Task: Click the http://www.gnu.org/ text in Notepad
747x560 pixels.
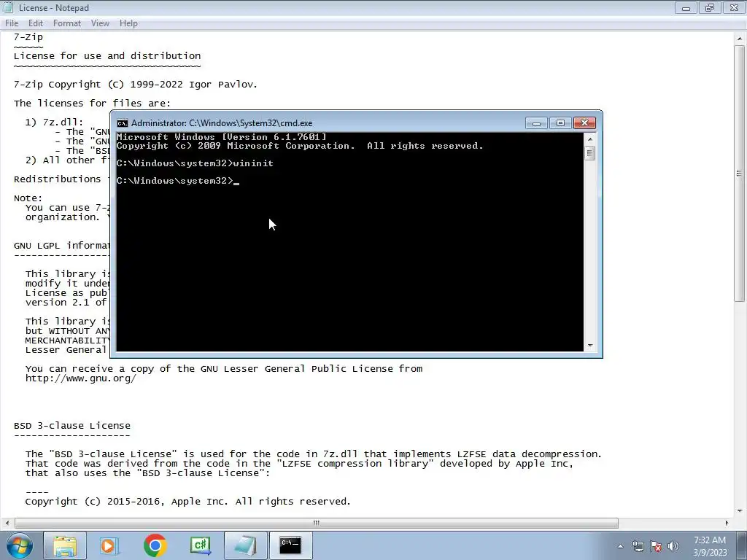Action: click(x=81, y=378)
